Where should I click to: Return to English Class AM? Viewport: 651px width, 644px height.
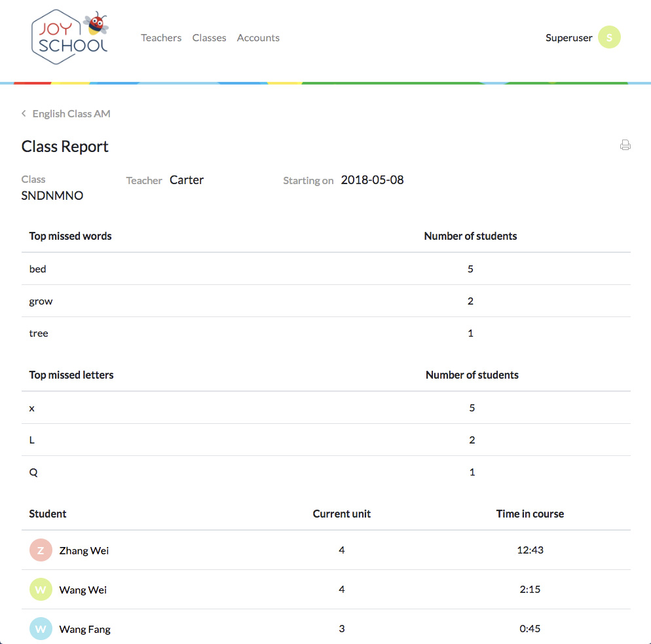click(x=71, y=114)
